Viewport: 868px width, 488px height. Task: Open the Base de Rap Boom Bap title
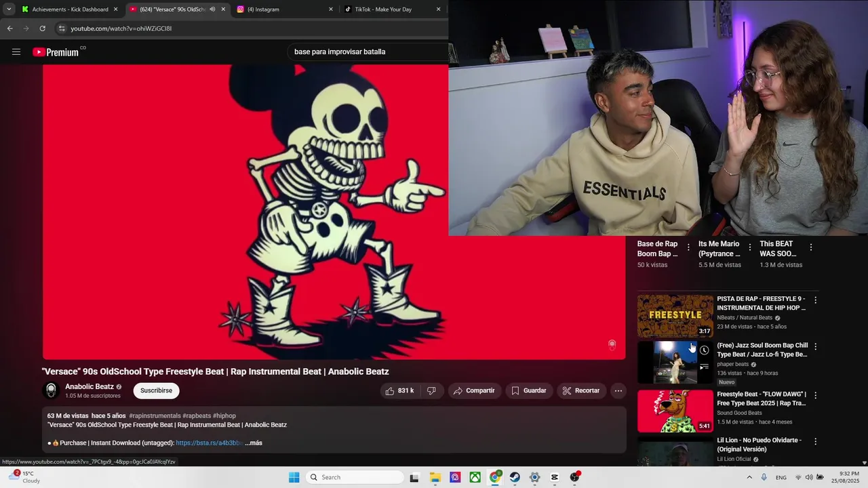click(657, 249)
